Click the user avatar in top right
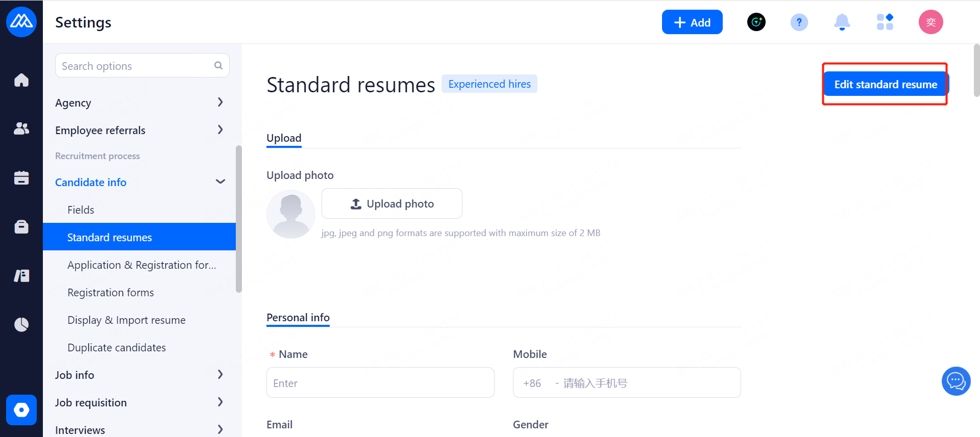The height and width of the screenshot is (437, 980). (930, 22)
